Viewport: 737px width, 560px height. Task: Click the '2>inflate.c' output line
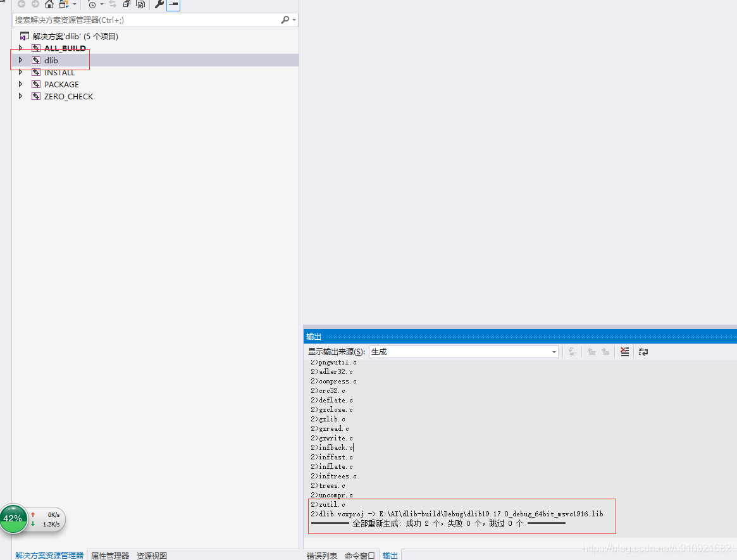click(332, 466)
